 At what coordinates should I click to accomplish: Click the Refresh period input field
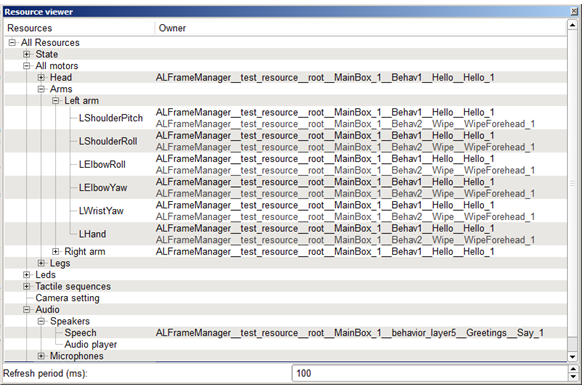click(x=430, y=373)
